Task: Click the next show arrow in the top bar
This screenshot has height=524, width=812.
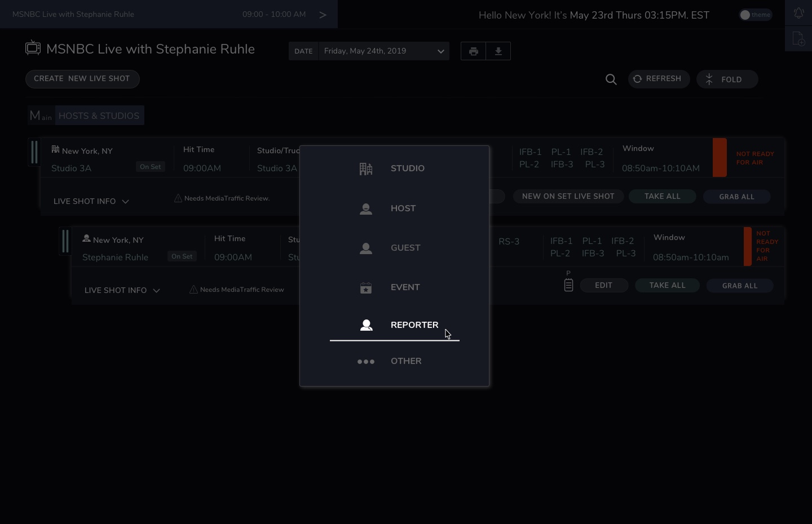Action: [323, 15]
